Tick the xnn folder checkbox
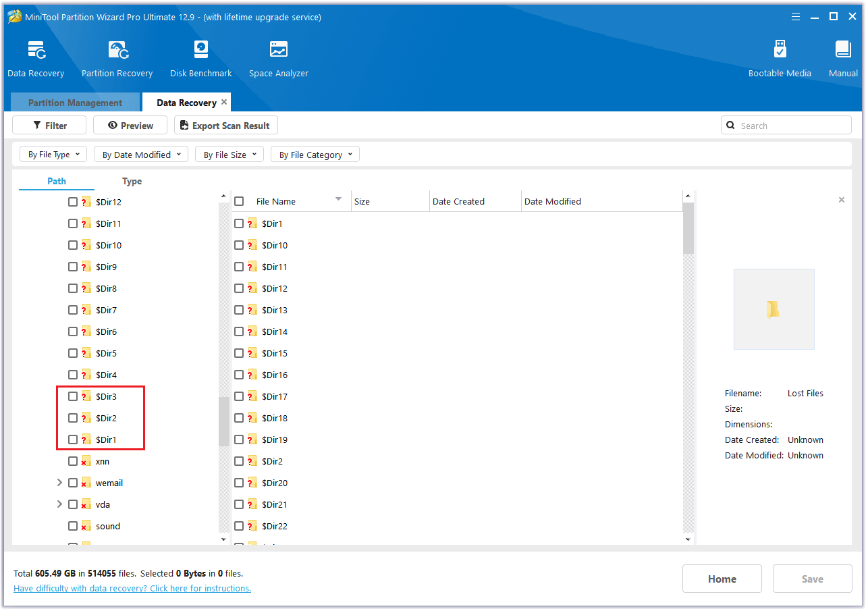Screen dimensions: 868x611 (x=73, y=461)
